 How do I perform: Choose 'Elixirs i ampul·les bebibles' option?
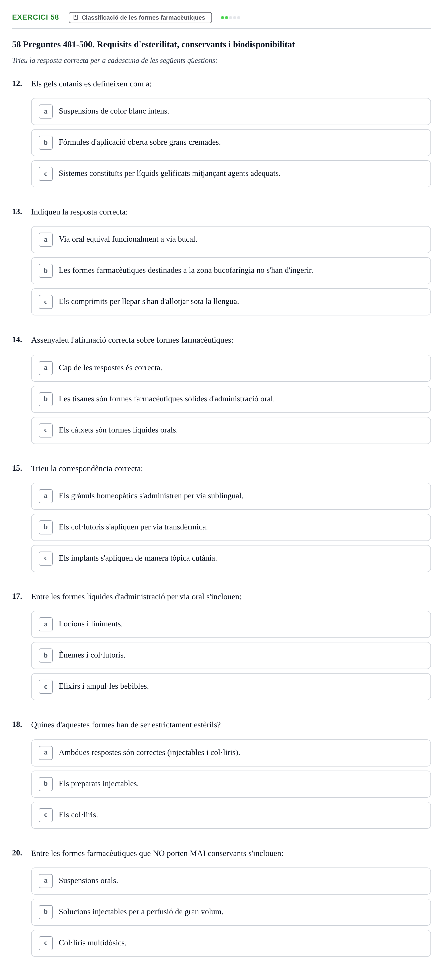231,687
